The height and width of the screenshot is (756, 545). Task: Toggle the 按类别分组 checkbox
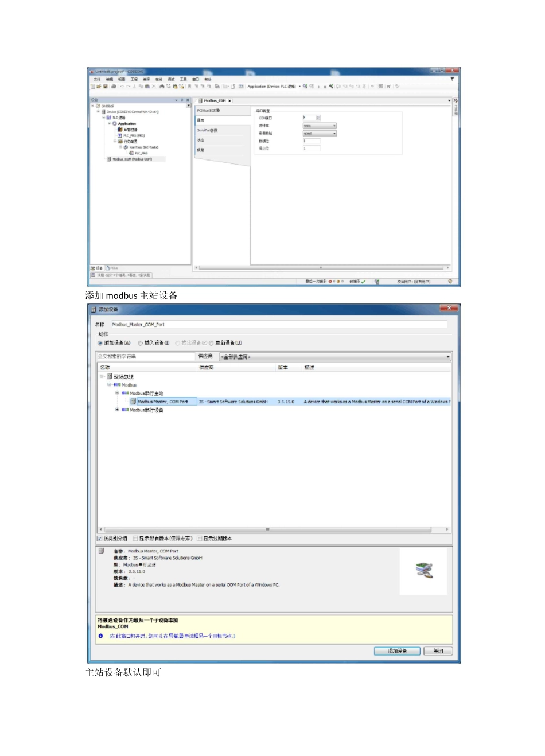[x=100, y=539]
